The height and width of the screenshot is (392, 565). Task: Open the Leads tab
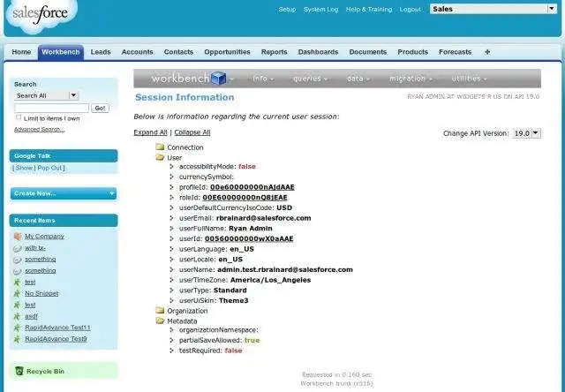point(101,52)
